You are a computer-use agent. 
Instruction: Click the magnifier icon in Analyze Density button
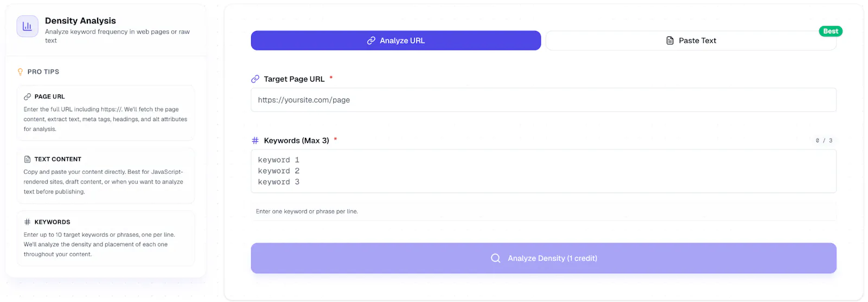[495, 258]
